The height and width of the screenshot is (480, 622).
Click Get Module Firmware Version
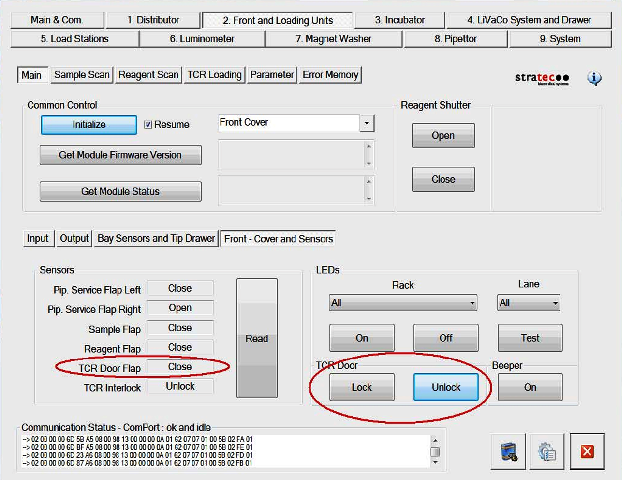pos(120,155)
